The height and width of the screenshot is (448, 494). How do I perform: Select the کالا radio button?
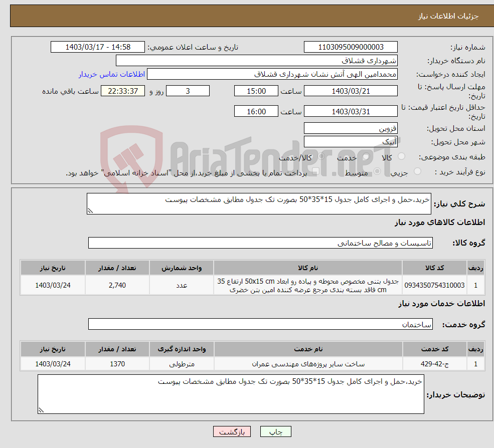click(401, 156)
